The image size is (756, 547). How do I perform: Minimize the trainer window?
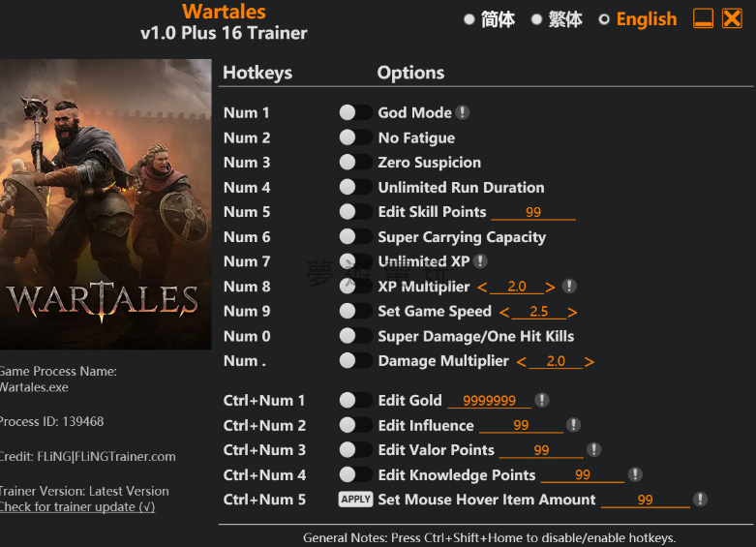click(704, 19)
